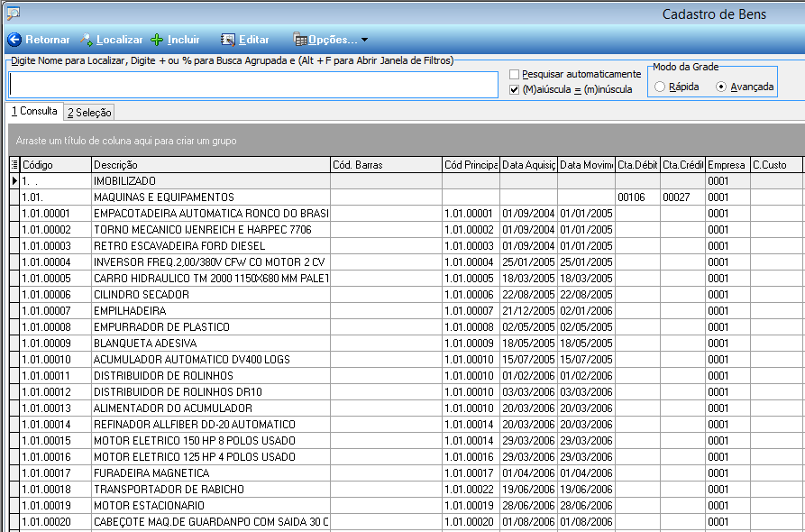805x532 pixels.
Task: Toggle the (M)aiúscula = (m)inúscula checkbox
Action: click(x=515, y=89)
